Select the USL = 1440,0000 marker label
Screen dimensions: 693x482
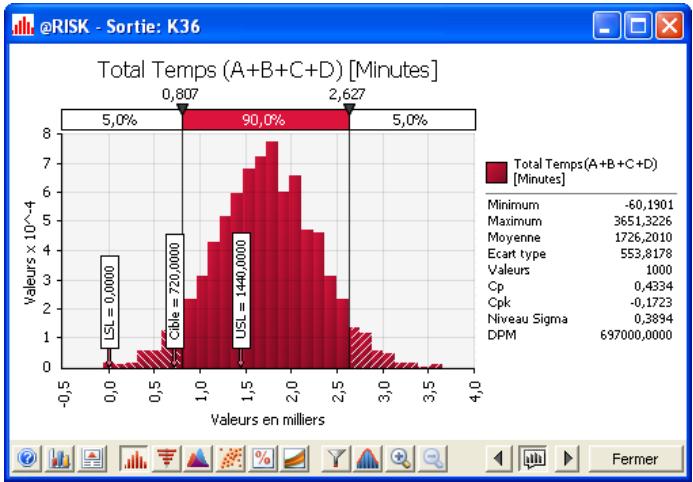241,291
